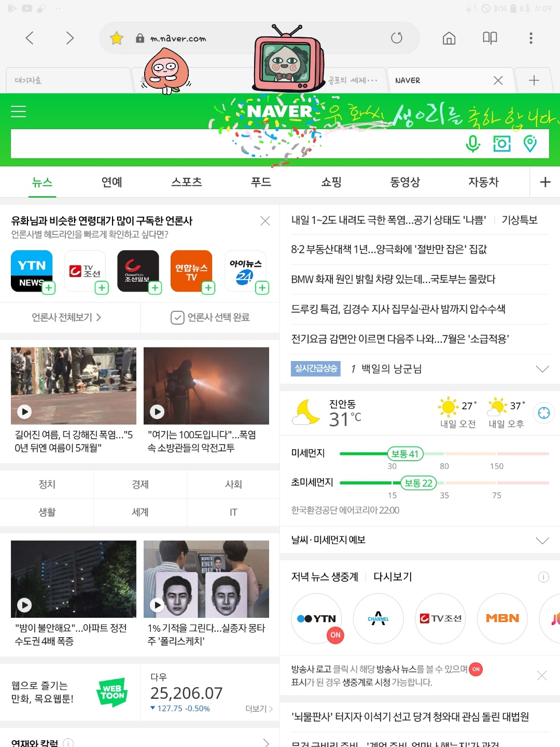Open MBN news broadcast
560x747 pixels.
pyautogui.click(x=502, y=618)
